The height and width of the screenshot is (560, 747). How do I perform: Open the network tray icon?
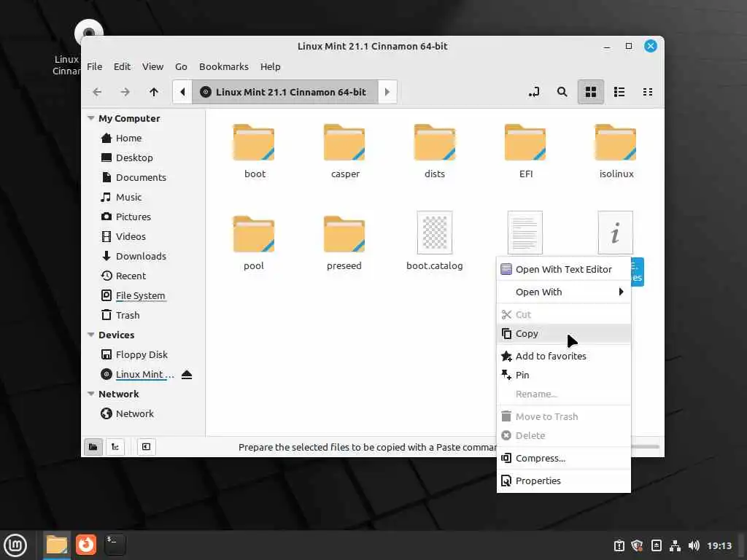tap(675, 545)
